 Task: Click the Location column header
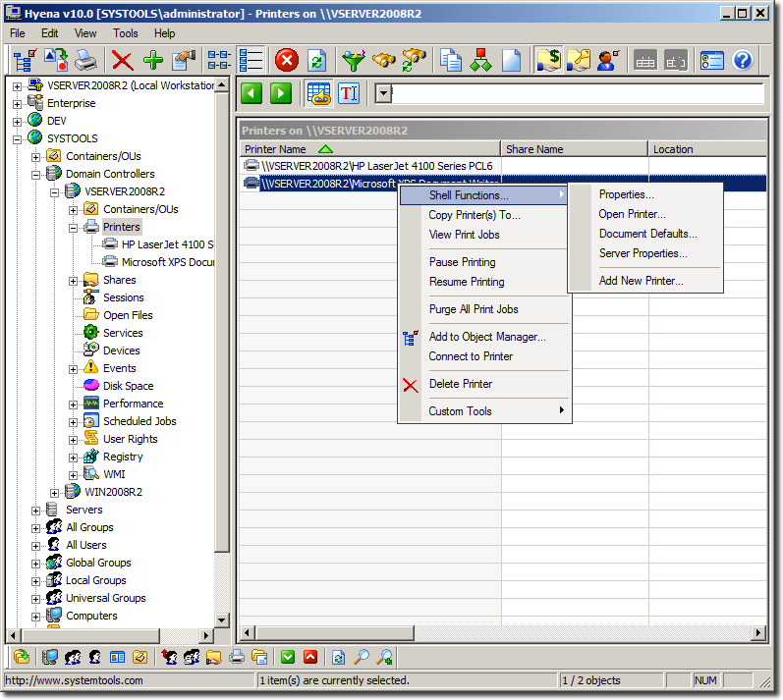(x=707, y=149)
